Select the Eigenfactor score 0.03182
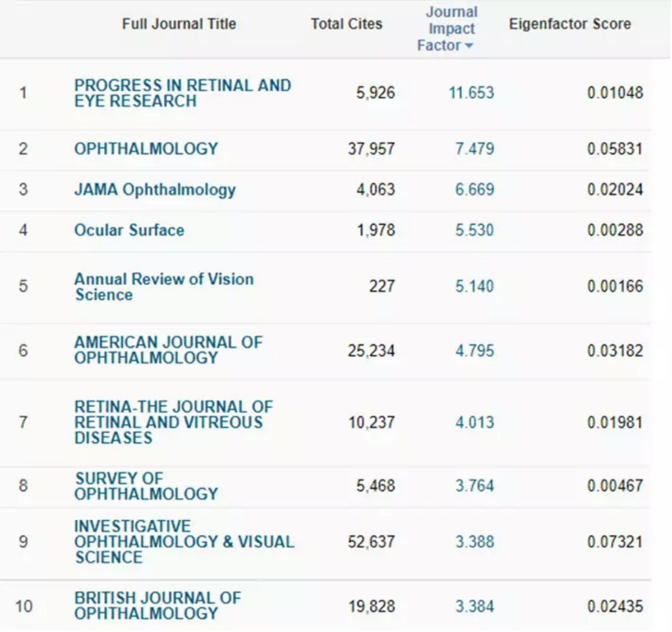The width and height of the screenshot is (672, 632). (615, 351)
